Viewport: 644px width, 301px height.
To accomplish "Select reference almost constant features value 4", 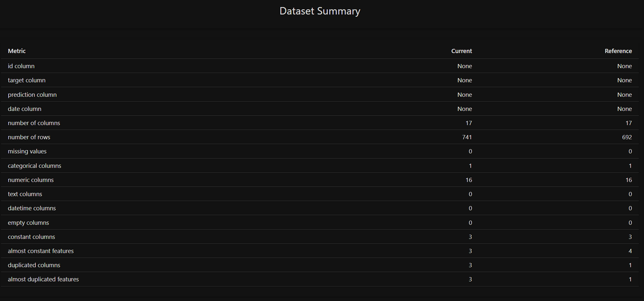I will tap(630, 251).
